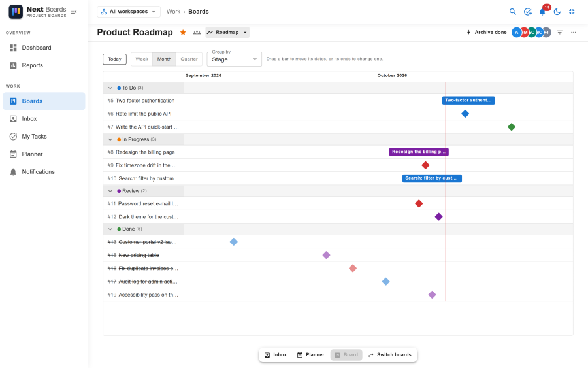Click the Fix duplicate invoices row's diamond
Image resolution: width=588 pixels, height=368 pixels.
pos(353,268)
